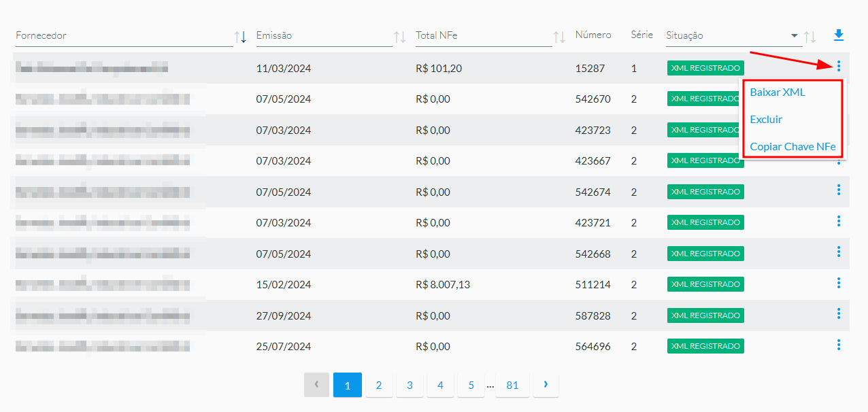This screenshot has width=868, height=412.
Task: Click sort arrows next to Situação filter
Action: tap(809, 37)
